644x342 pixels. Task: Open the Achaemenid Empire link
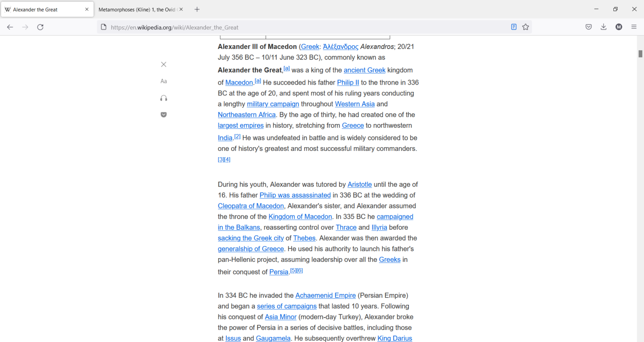325,295
